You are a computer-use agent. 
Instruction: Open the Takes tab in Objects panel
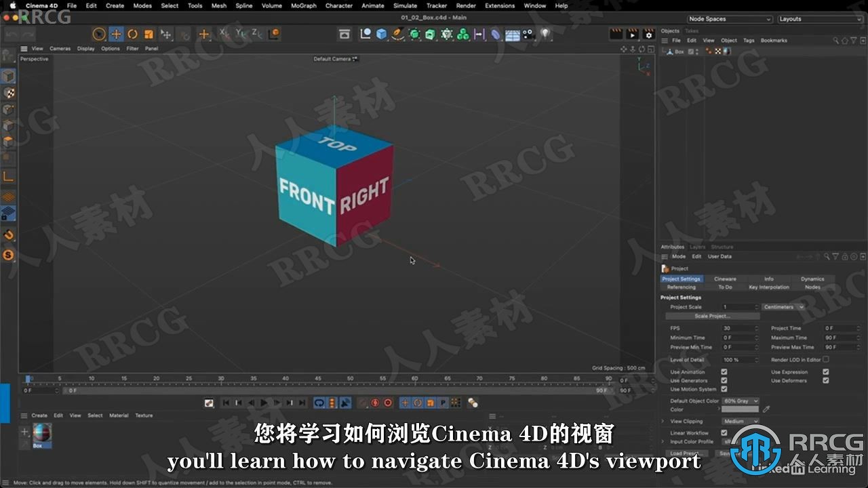(x=692, y=31)
